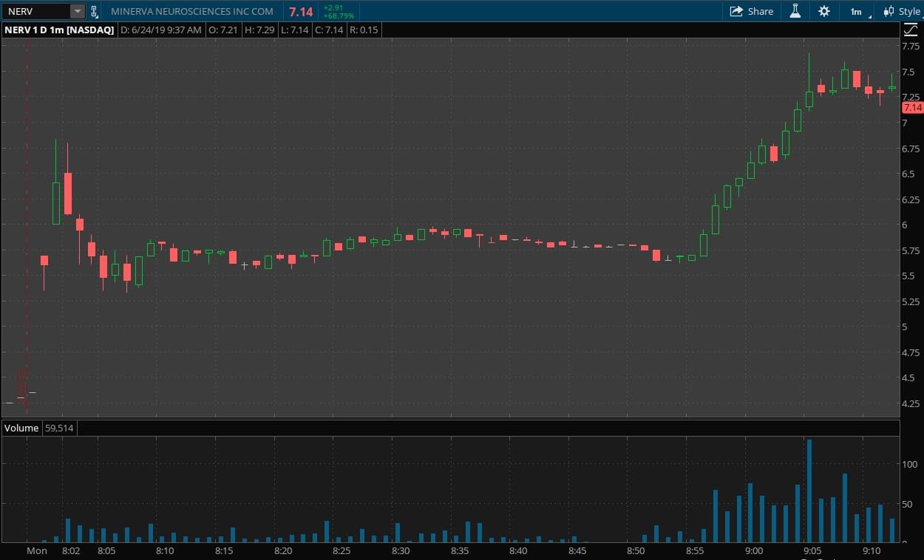
Task: Open chart settings gear icon
Action: (824, 11)
